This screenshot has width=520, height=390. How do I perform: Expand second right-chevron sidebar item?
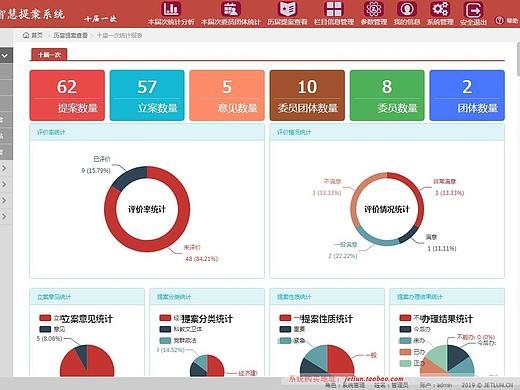click(x=4, y=184)
